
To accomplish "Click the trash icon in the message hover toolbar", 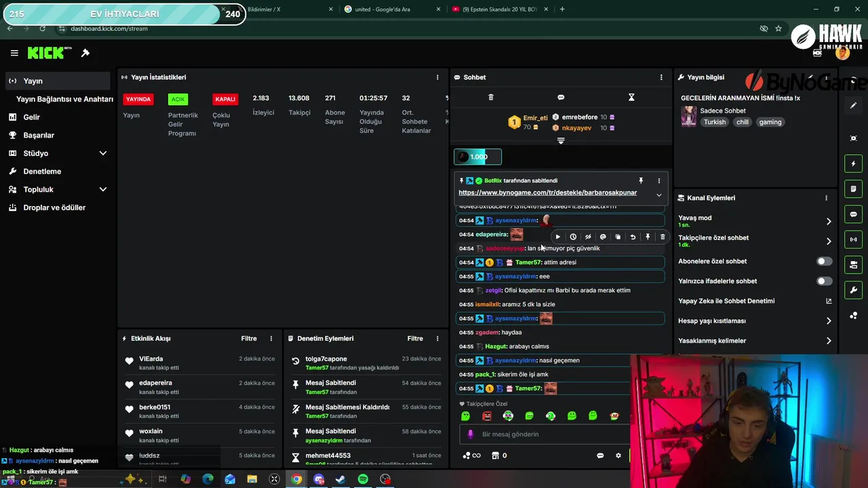I will pos(663,237).
